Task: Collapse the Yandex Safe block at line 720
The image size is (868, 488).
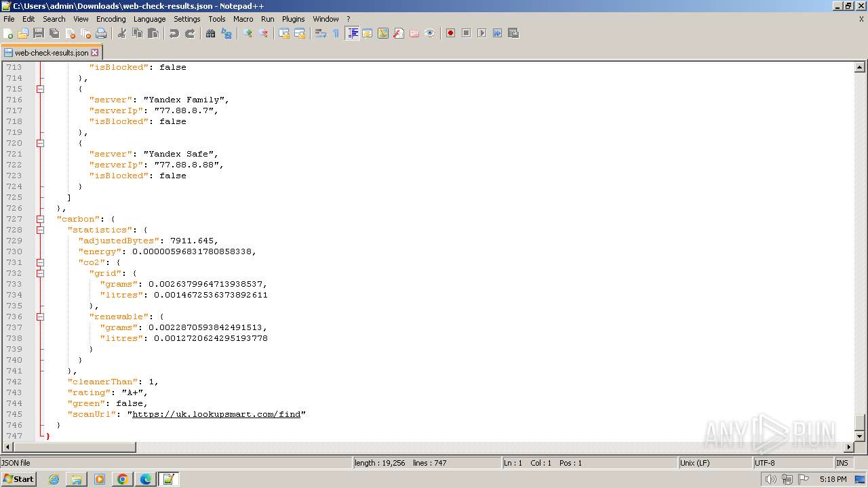Action: point(41,143)
